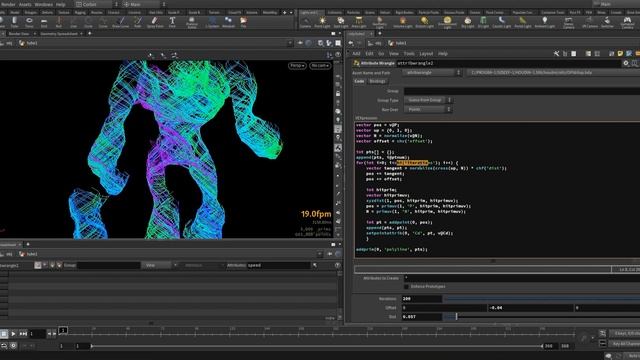
Task: Add a Caustic Light from shelf
Action: (x=502, y=22)
